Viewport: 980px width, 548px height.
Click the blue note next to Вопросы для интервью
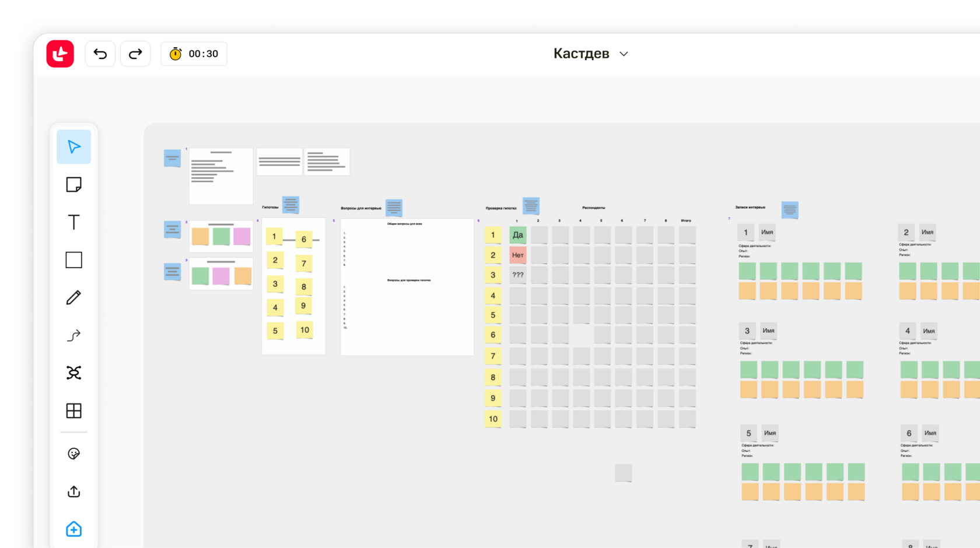click(x=394, y=207)
